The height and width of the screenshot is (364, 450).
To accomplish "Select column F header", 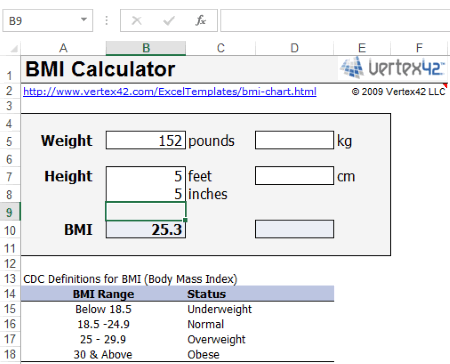I will coord(419,48).
